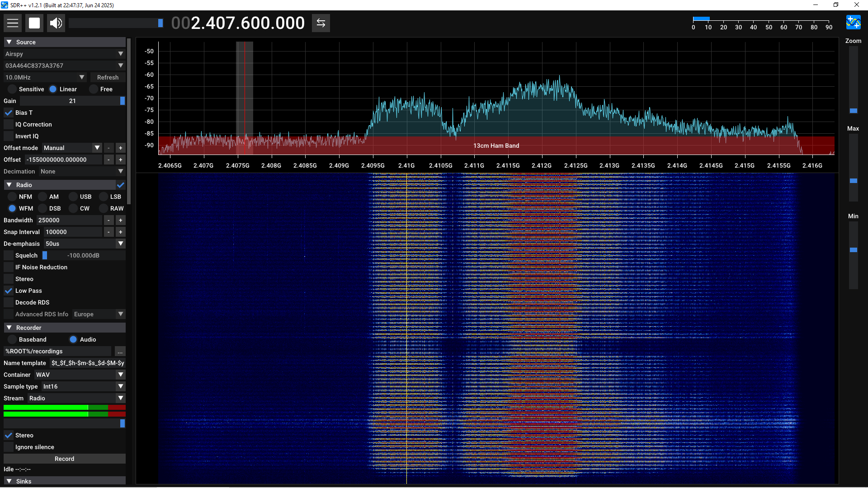This screenshot has width=868, height=488.
Task: Decrease Snap Interval with minus button
Action: 108,232
